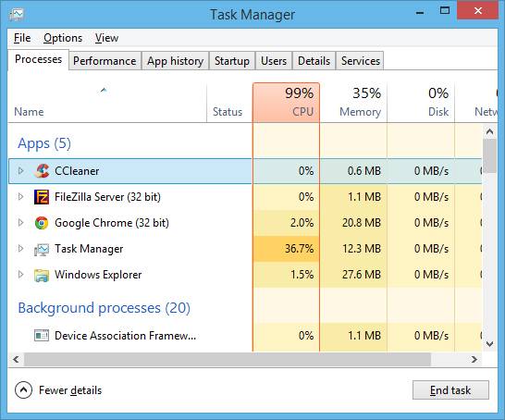Close the Task Manager window

478,10
